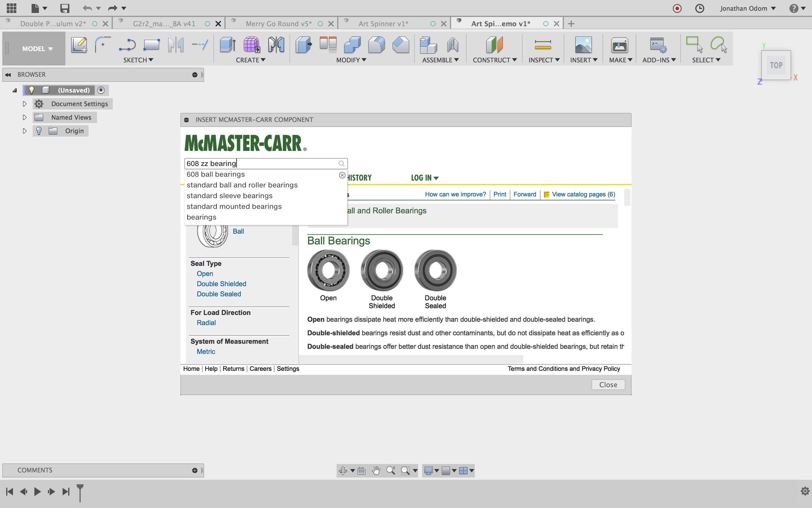Select the Extrude tool icon

pos(228,45)
